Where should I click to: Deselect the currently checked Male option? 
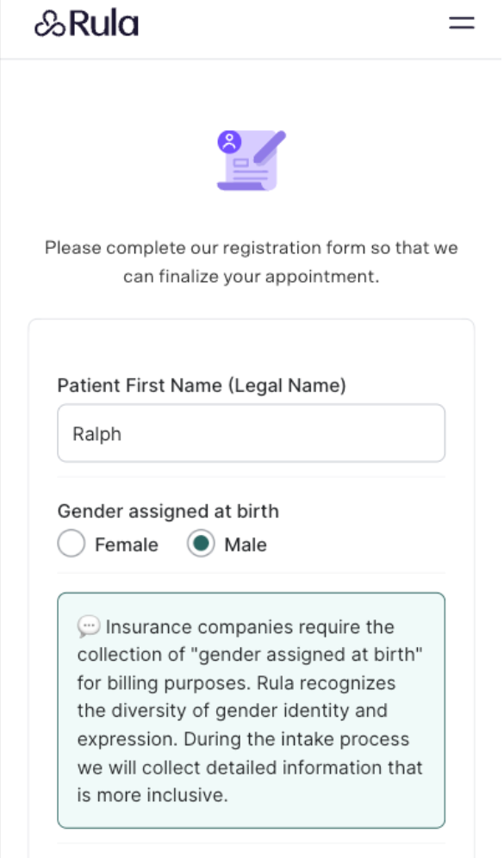[200, 544]
